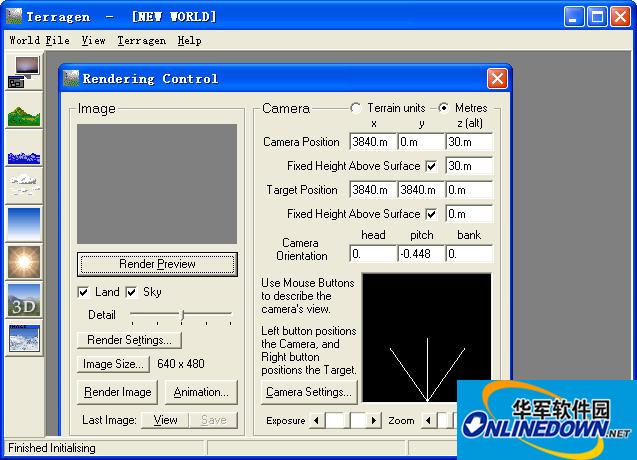Open the Help menu
The image size is (637, 460).
point(189,41)
